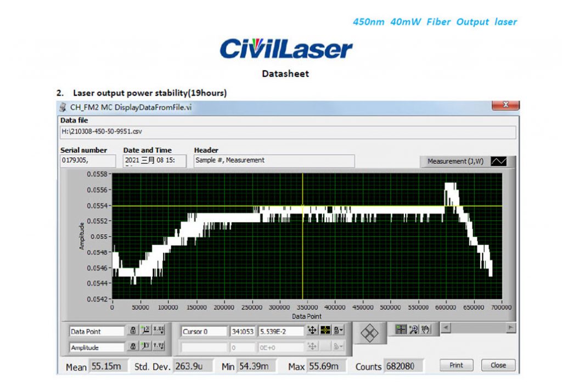Close the DisplayDataFromFile.vi window with X
The image size is (562, 392).
point(505,105)
